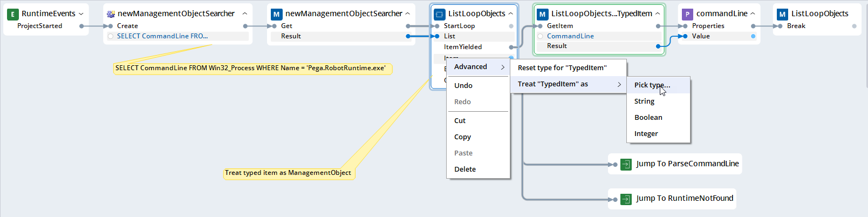Choose Paste from the context menu

coord(478,153)
